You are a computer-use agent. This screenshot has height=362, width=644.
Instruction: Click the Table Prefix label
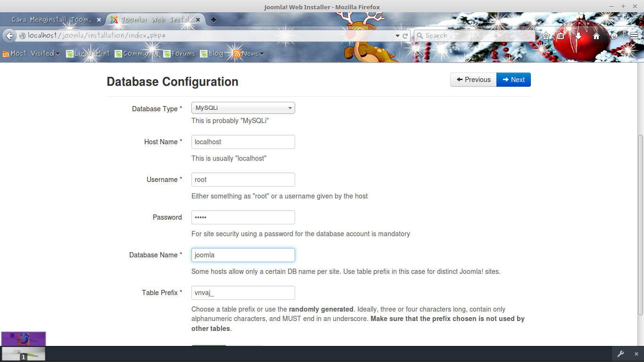(162, 293)
